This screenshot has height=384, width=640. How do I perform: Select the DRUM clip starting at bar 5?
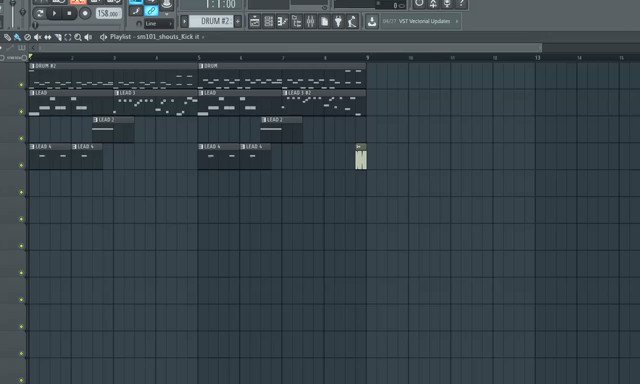[282, 76]
